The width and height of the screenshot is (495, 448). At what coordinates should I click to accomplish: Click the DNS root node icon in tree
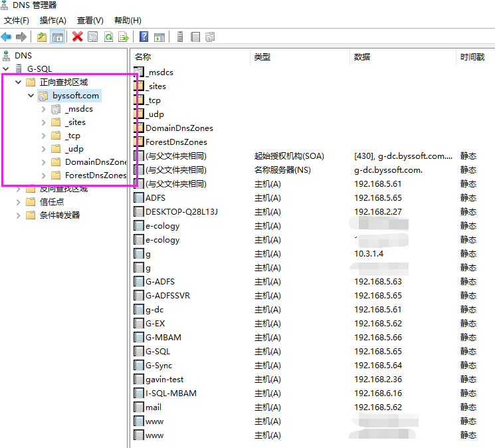(x=6, y=56)
